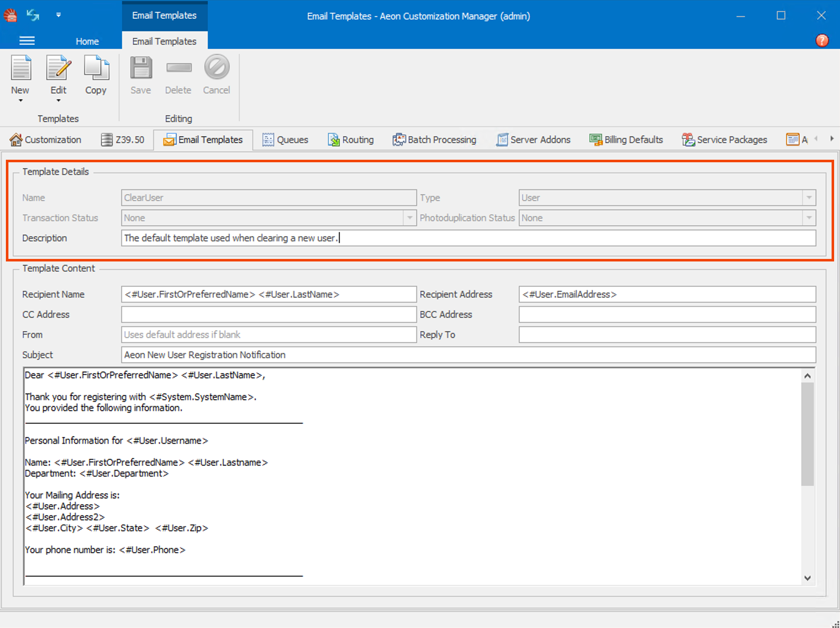Viewport: 840px width, 628px height.
Task: Expand the Photoduplication Status dropdown
Action: 809,218
